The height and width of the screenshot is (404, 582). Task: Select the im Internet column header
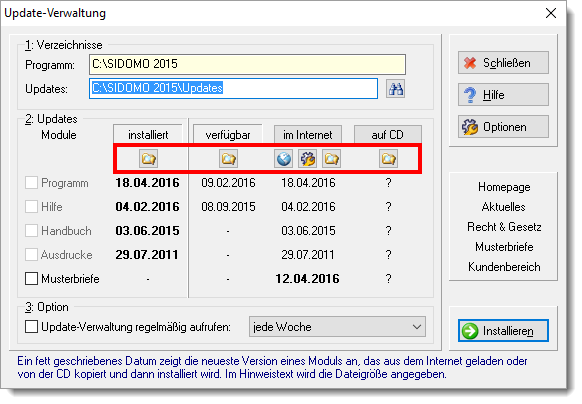pyautogui.click(x=308, y=134)
